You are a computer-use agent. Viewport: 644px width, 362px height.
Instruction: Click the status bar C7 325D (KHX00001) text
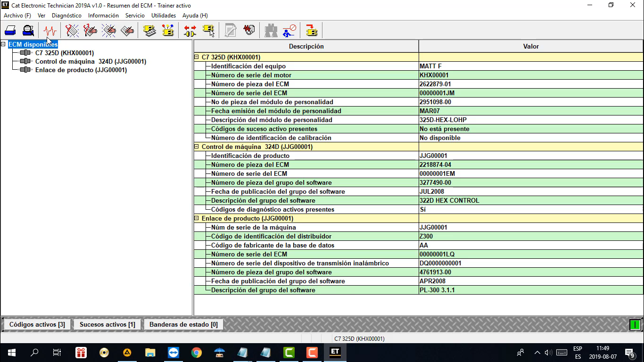click(359, 339)
